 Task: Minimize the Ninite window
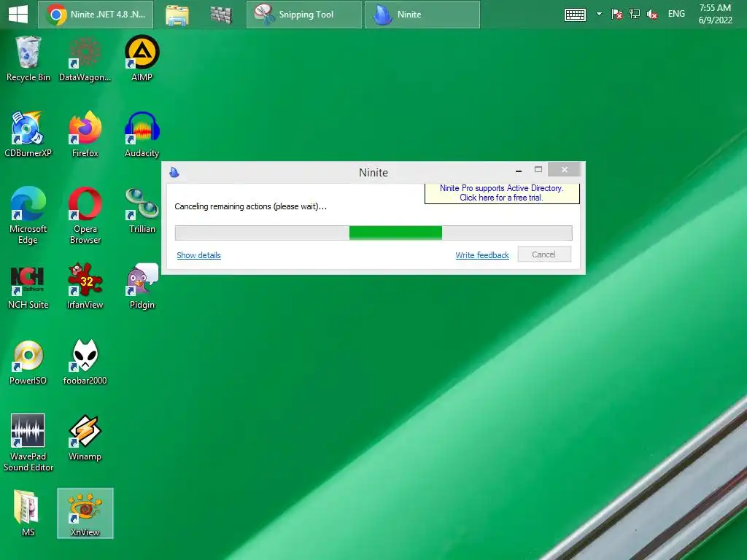(x=519, y=170)
